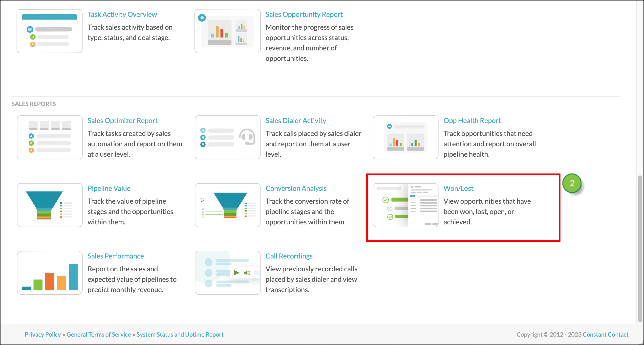
Task: Open System Status and Uptime Report link
Action: tap(180, 334)
